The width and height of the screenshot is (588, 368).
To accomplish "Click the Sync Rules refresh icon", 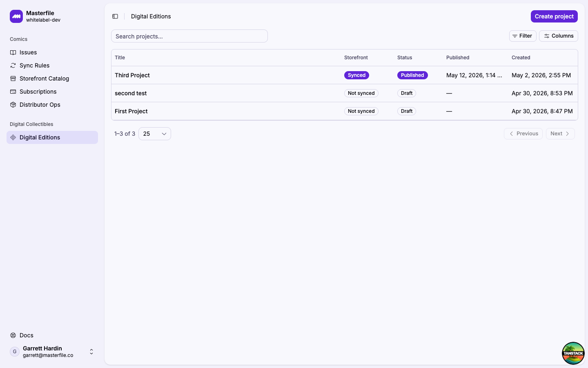I will point(13,65).
